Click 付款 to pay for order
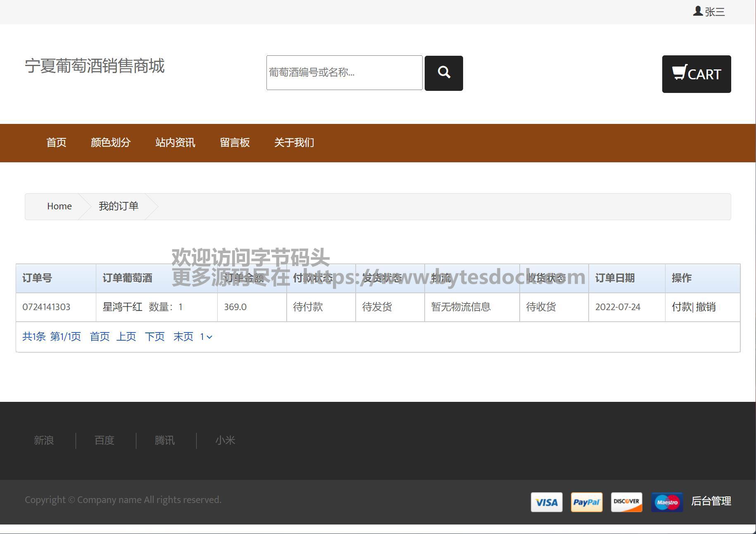Screen dimensions: 756x534 (681, 307)
